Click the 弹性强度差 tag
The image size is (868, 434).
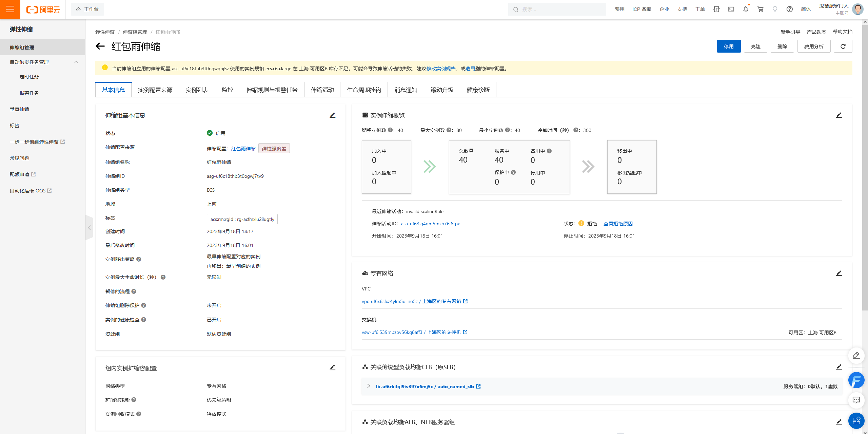(274, 149)
